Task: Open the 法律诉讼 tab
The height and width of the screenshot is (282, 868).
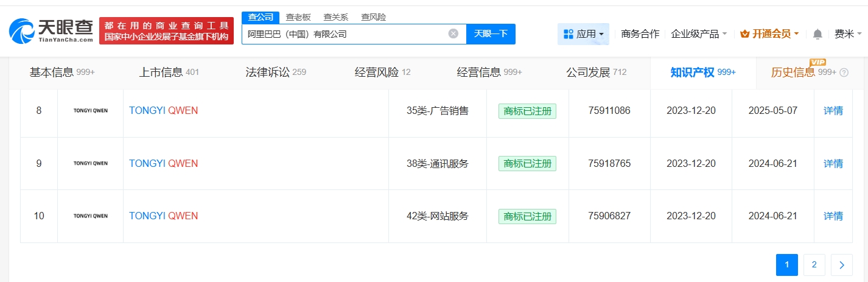Action: point(275,72)
